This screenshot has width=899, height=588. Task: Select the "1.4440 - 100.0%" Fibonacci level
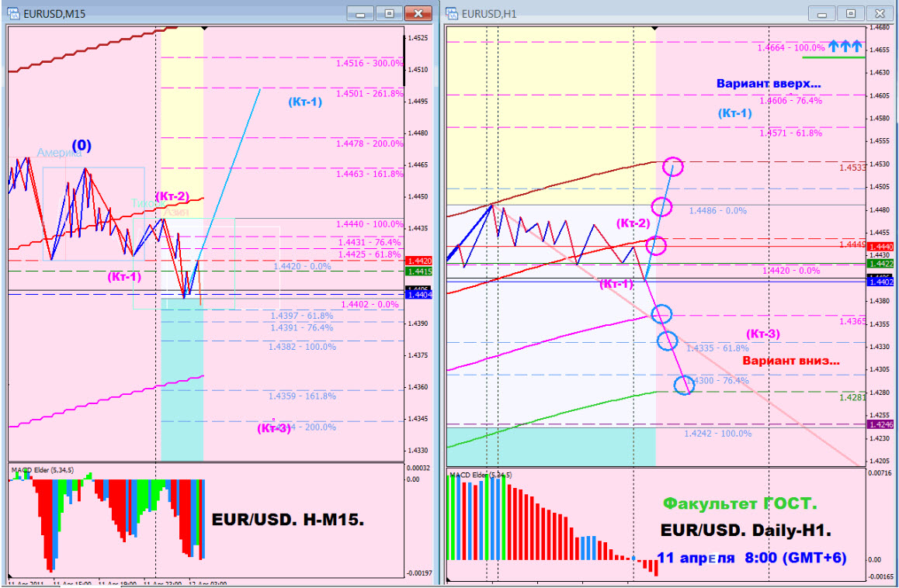(x=370, y=224)
